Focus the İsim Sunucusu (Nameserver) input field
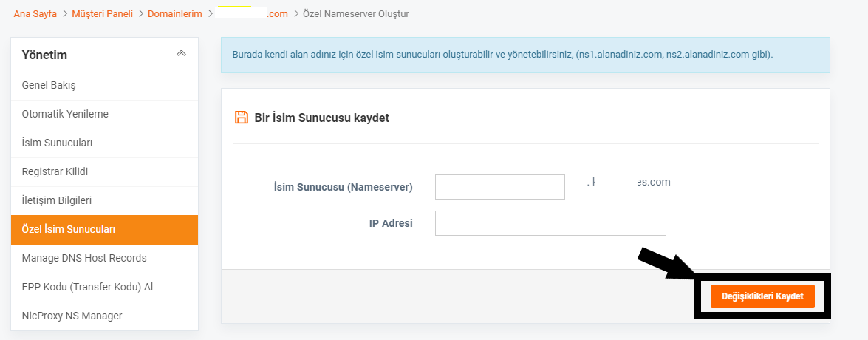Screen dimensions: 868x340 coord(500,187)
